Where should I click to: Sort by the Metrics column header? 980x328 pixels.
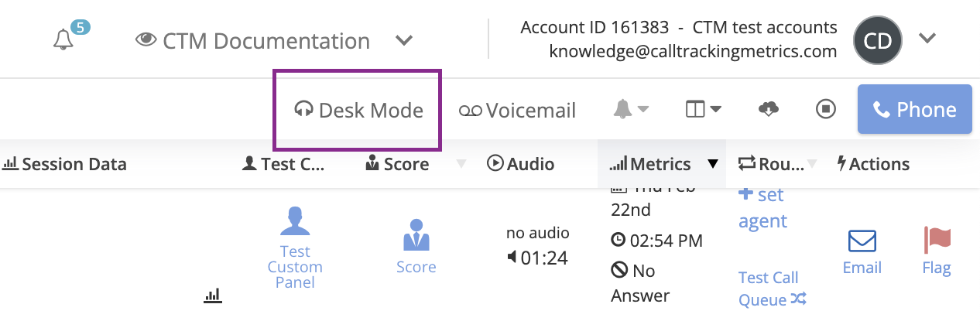(660, 164)
